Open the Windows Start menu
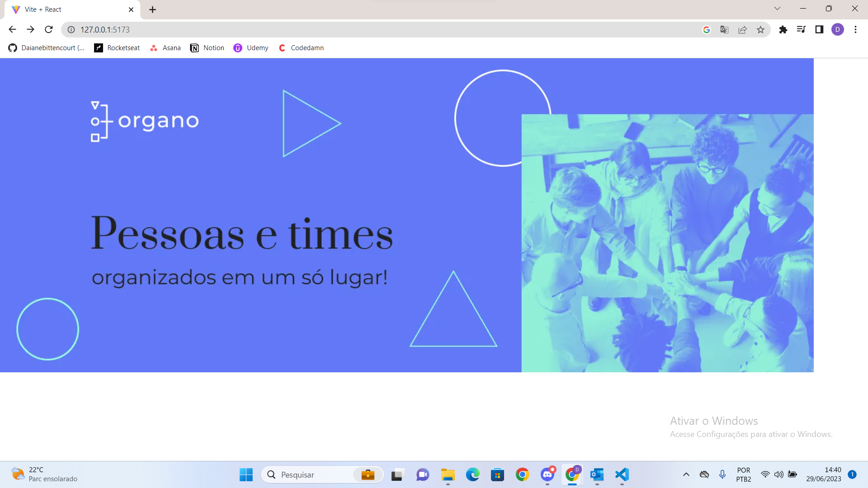 tap(246, 475)
